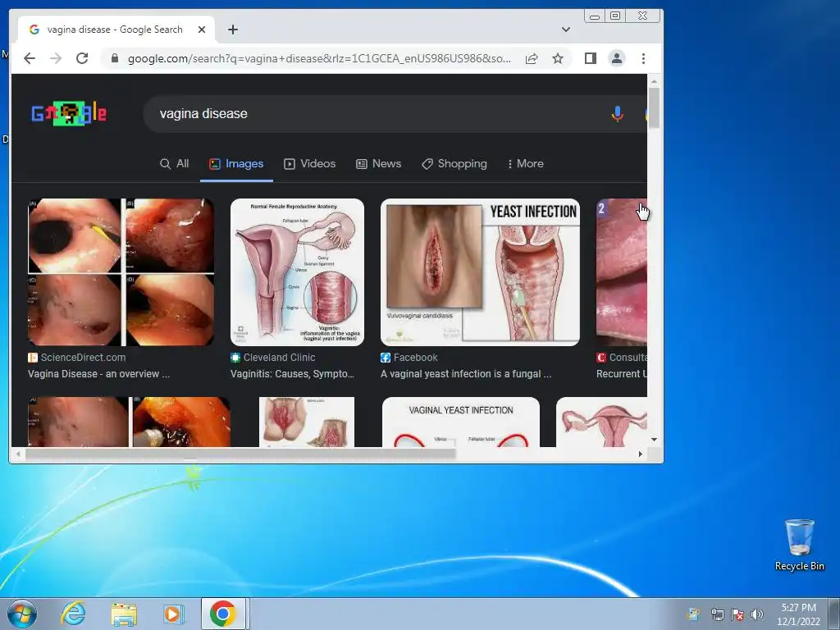The width and height of the screenshot is (840, 630).
Task: Open 'Vagina Disease - an overview' result
Action: [98, 374]
